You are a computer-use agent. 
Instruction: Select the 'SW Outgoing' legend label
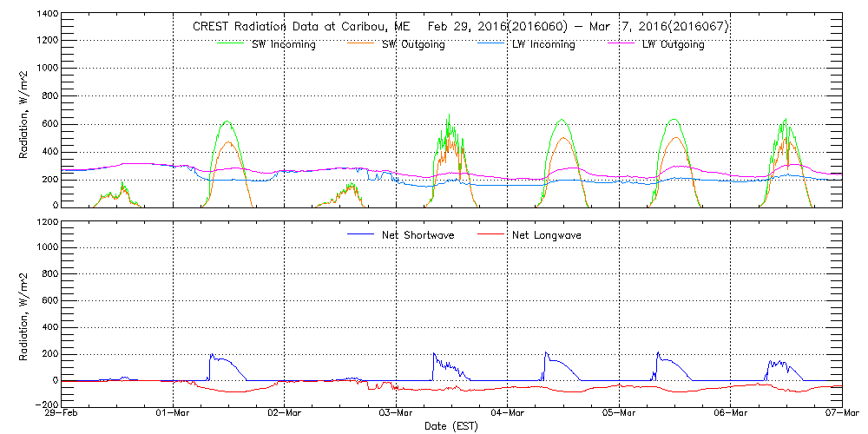[413, 44]
